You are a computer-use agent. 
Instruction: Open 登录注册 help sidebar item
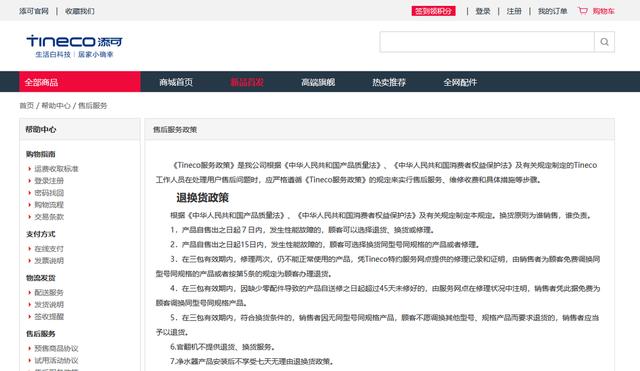coord(49,180)
